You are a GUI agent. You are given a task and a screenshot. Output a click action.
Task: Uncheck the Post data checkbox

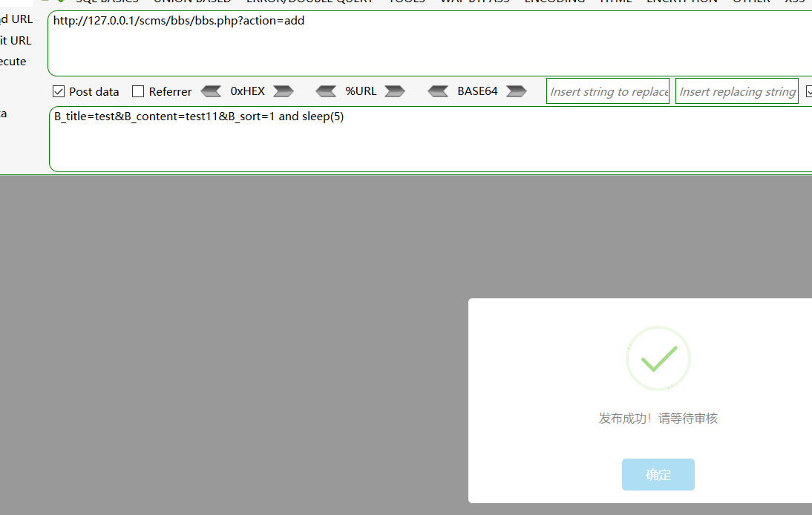click(x=59, y=92)
